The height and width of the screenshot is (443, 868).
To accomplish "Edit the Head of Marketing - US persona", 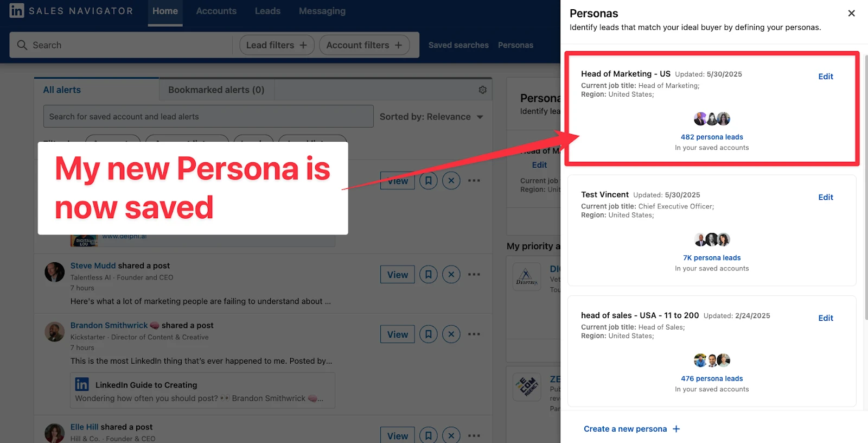I will 826,77.
